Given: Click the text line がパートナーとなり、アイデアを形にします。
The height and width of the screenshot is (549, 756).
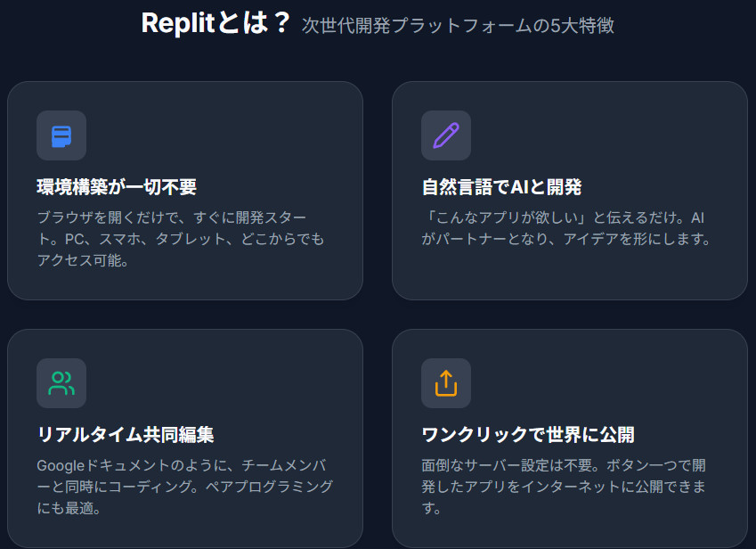Looking at the screenshot, I should pos(565,240).
